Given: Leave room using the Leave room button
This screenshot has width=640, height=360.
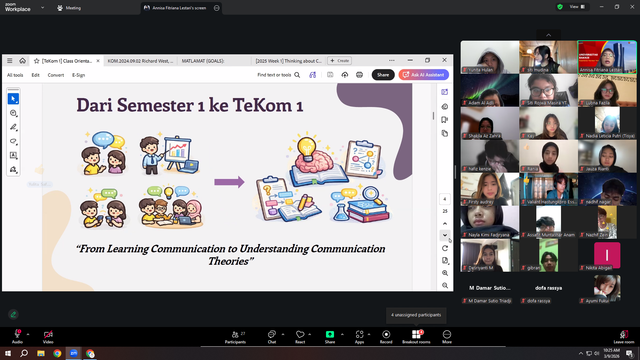Looking at the screenshot, I should coord(624,337).
